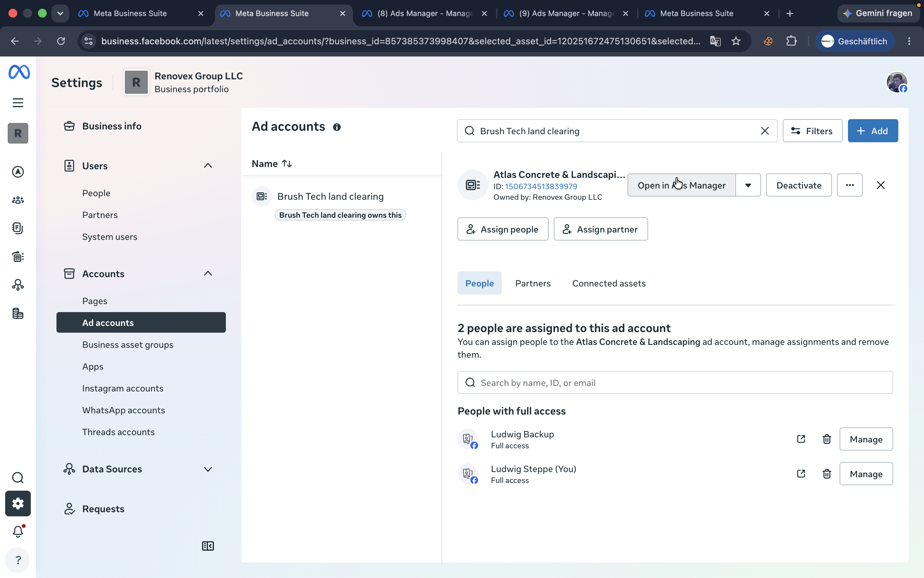Open the notifications bell icon

pyautogui.click(x=18, y=531)
